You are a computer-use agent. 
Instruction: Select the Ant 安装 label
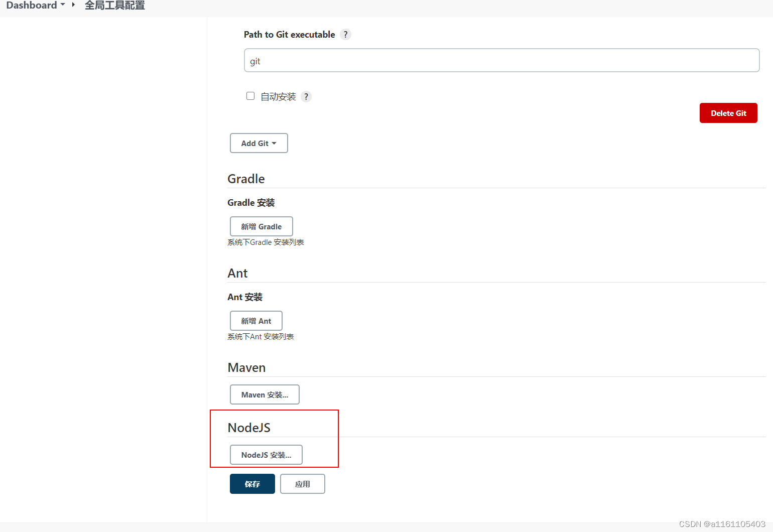coord(245,297)
